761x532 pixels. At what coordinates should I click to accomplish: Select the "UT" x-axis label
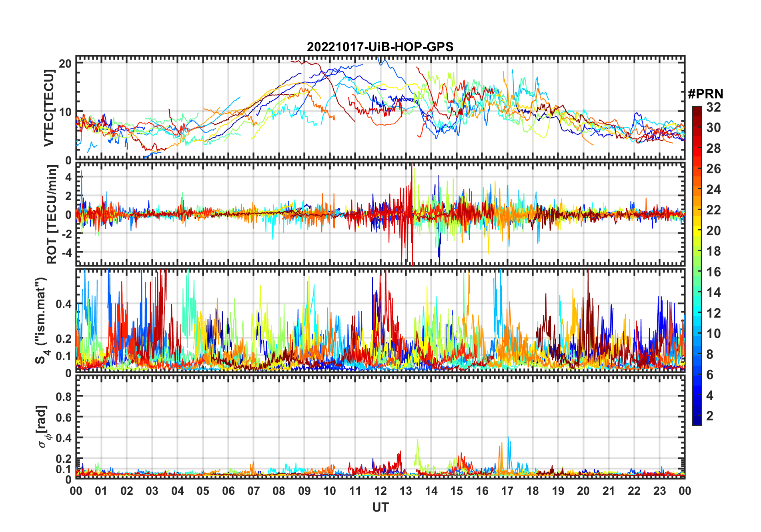coord(380,507)
